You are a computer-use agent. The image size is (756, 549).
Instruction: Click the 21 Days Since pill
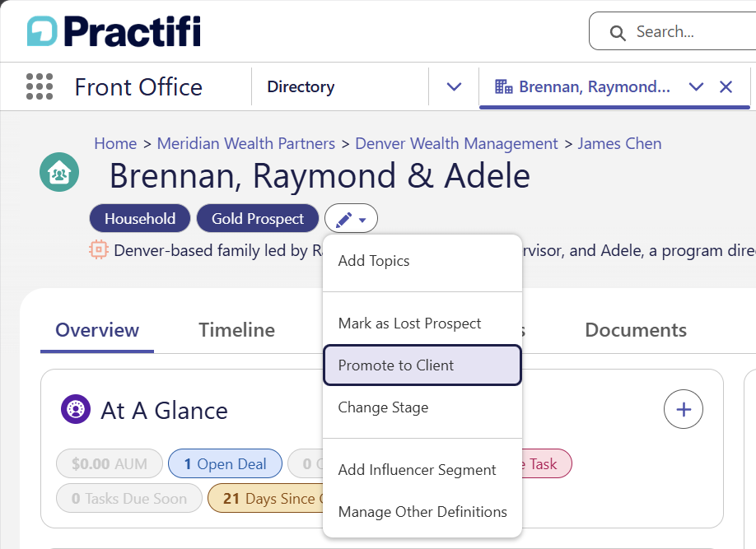click(x=266, y=499)
